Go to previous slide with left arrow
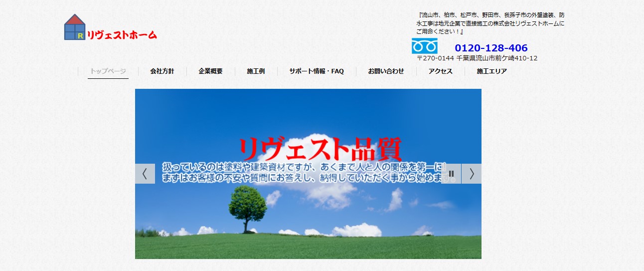Viewport: 644px width, 271px height. click(145, 174)
